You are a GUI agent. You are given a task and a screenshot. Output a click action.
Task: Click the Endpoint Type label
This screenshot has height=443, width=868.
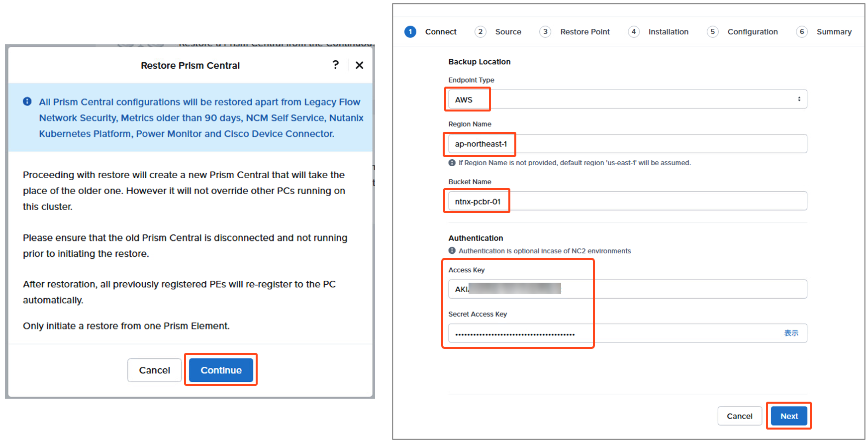pos(471,80)
